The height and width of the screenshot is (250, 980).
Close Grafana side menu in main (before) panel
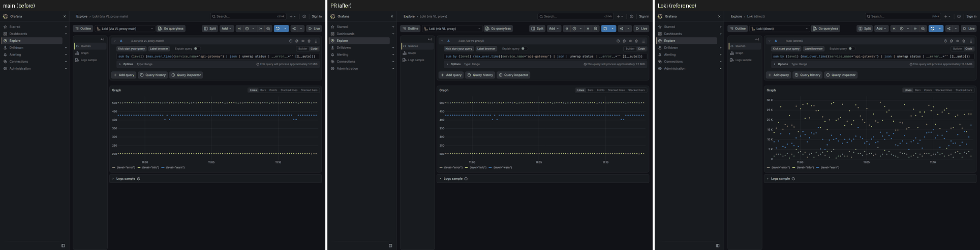65,16
